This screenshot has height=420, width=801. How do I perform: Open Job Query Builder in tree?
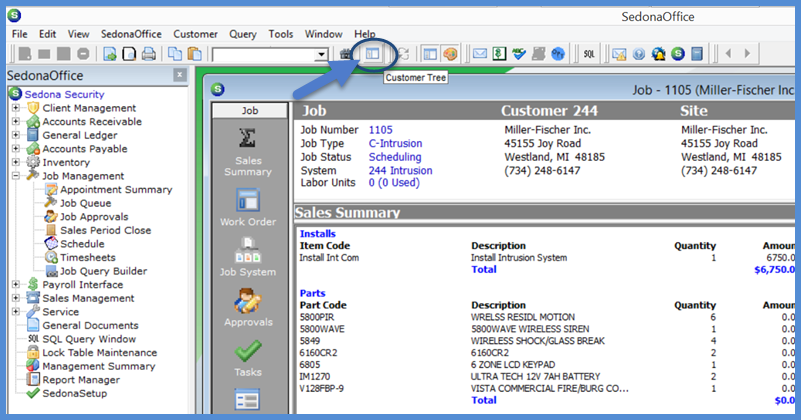click(103, 271)
